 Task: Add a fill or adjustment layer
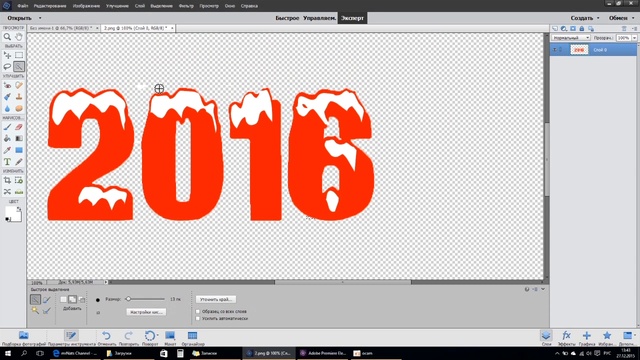click(564, 29)
